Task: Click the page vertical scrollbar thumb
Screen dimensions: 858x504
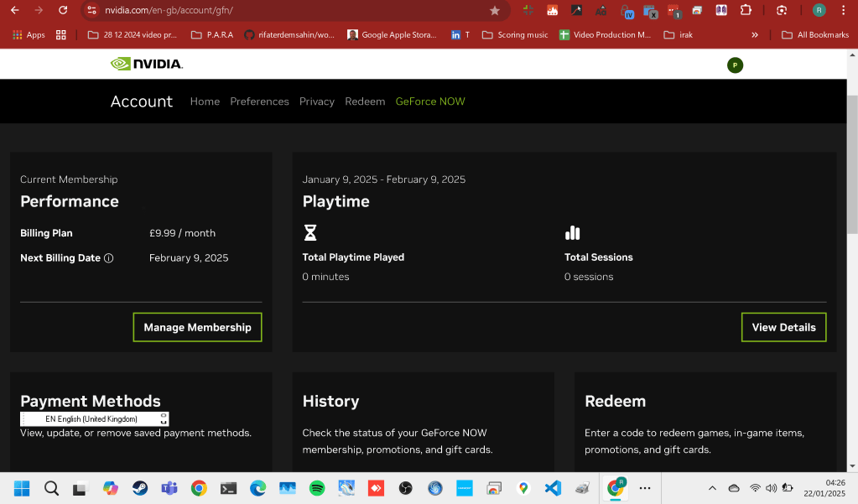Action: [x=852, y=164]
